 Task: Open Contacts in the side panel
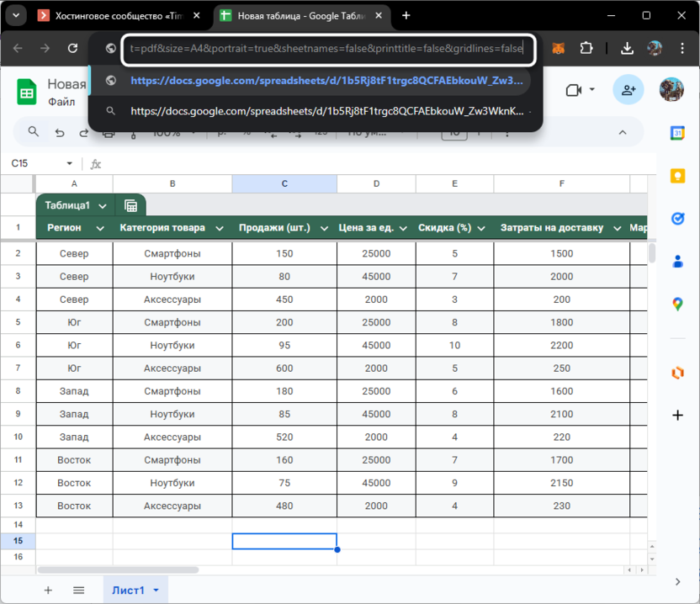677,262
